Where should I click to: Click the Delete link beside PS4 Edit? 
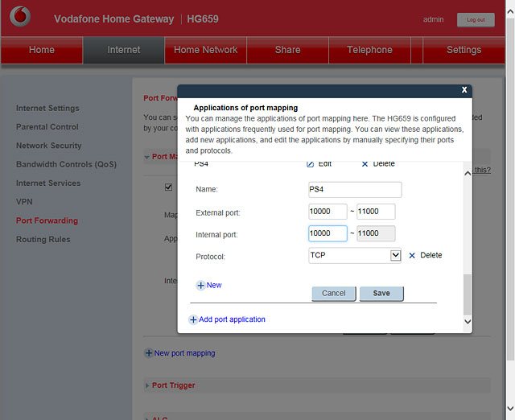tap(384, 164)
